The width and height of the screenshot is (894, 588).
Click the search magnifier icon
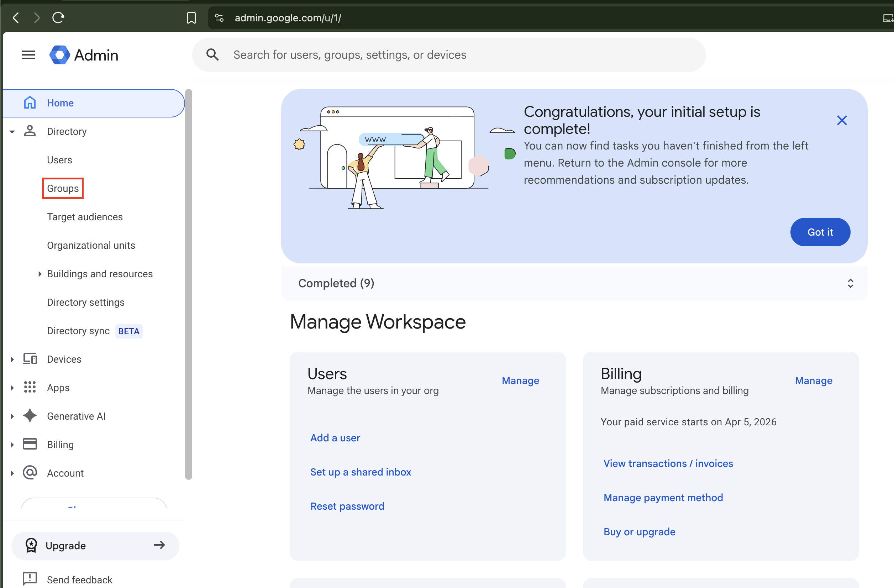click(212, 54)
